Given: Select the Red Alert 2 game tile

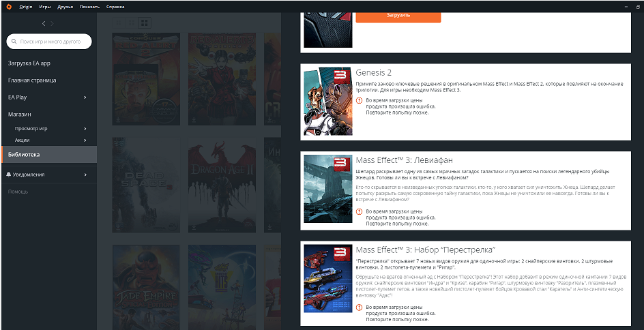Looking at the screenshot, I should (146, 79).
